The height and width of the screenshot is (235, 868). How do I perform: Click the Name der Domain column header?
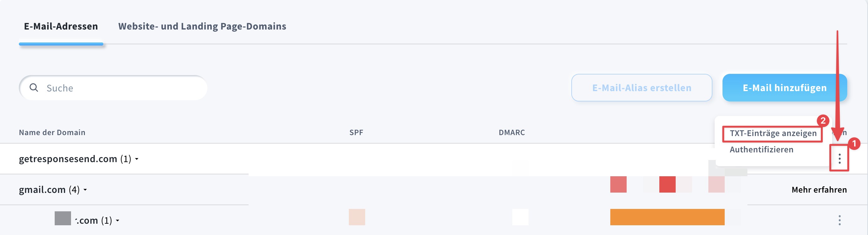coord(52,132)
